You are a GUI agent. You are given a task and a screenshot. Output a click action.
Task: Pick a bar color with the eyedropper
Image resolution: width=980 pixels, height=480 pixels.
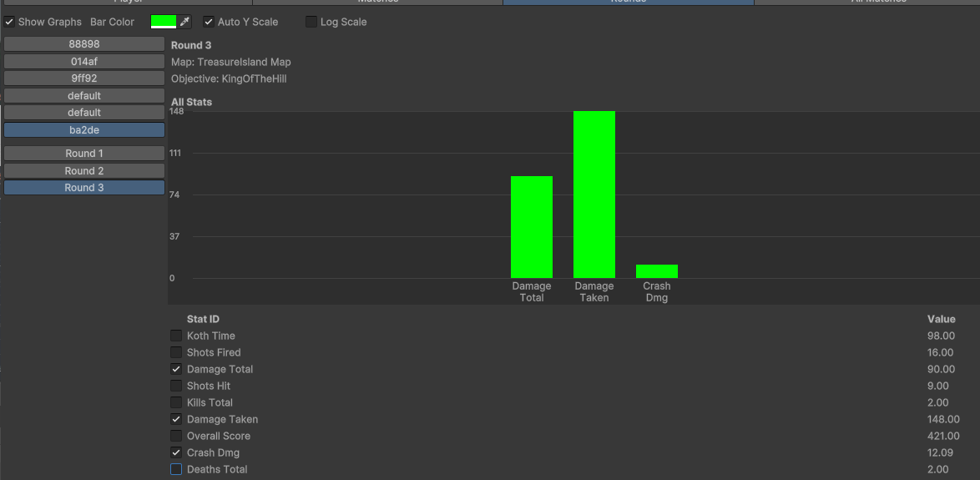click(185, 22)
